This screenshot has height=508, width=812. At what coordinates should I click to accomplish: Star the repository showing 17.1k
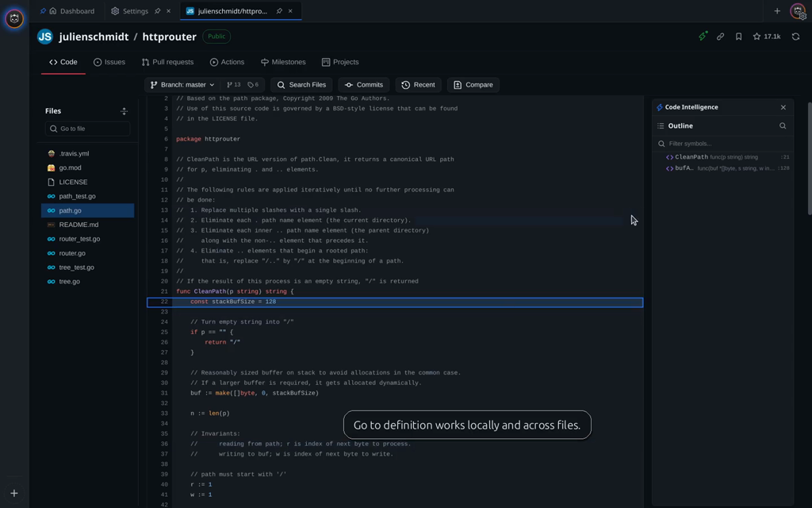767,37
